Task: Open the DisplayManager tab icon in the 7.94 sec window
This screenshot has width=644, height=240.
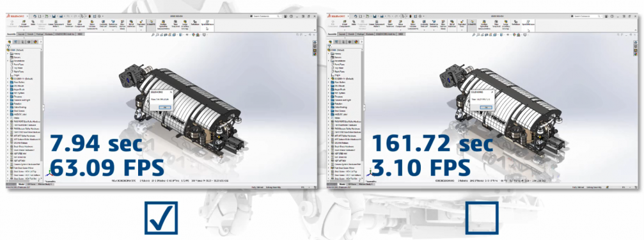Action: coord(35,42)
